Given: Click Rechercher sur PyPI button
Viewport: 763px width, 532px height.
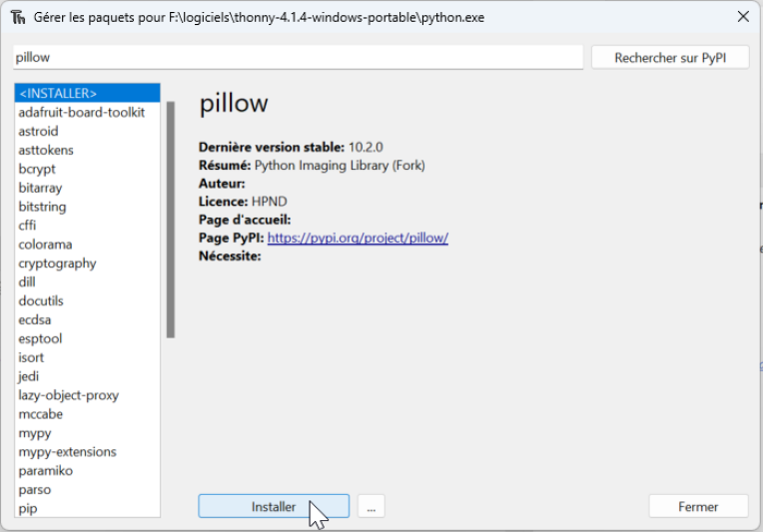Looking at the screenshot, I should coord(670,57).
